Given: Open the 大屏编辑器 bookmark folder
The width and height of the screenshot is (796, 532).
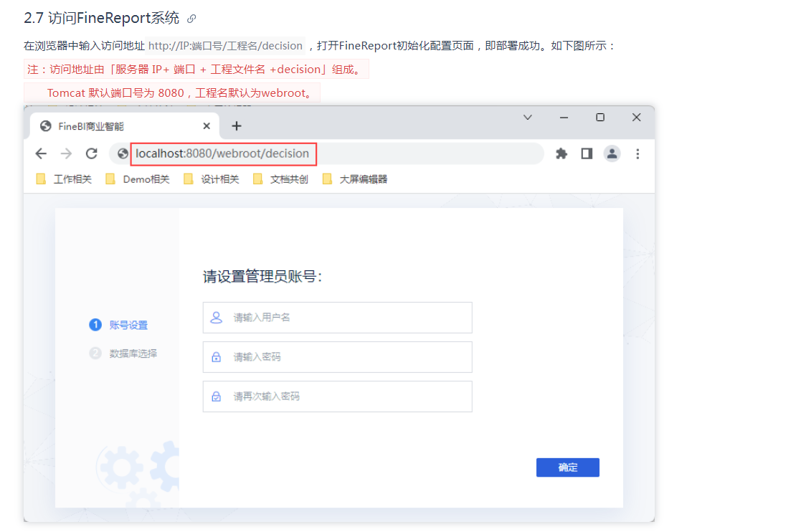Looking at the screenshot, I should click(355, 179).
